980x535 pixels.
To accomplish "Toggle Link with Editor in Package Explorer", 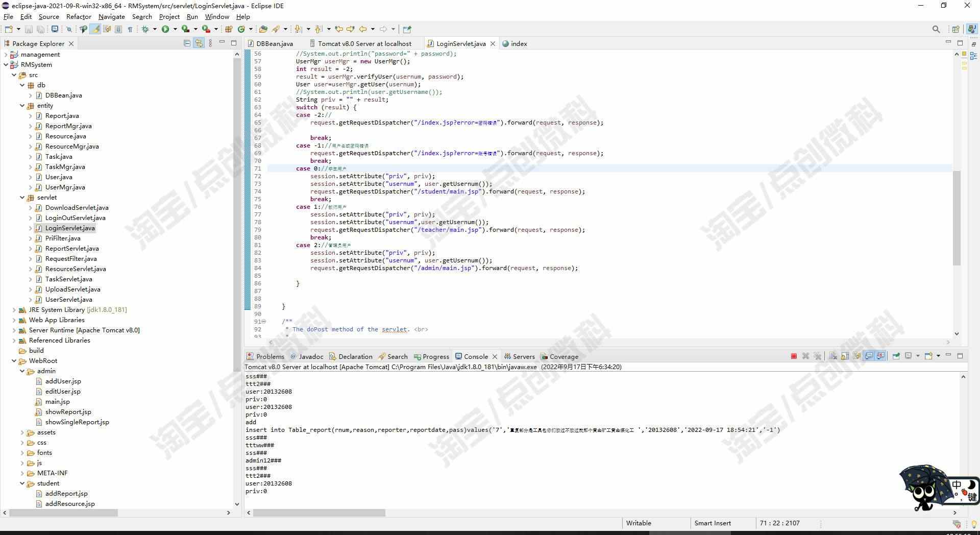I will click(199, 43).
